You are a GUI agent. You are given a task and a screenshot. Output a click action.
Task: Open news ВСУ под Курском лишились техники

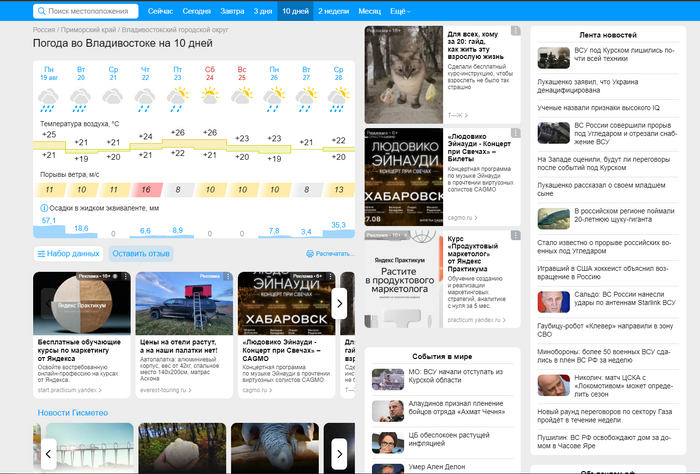pos(624,54)
